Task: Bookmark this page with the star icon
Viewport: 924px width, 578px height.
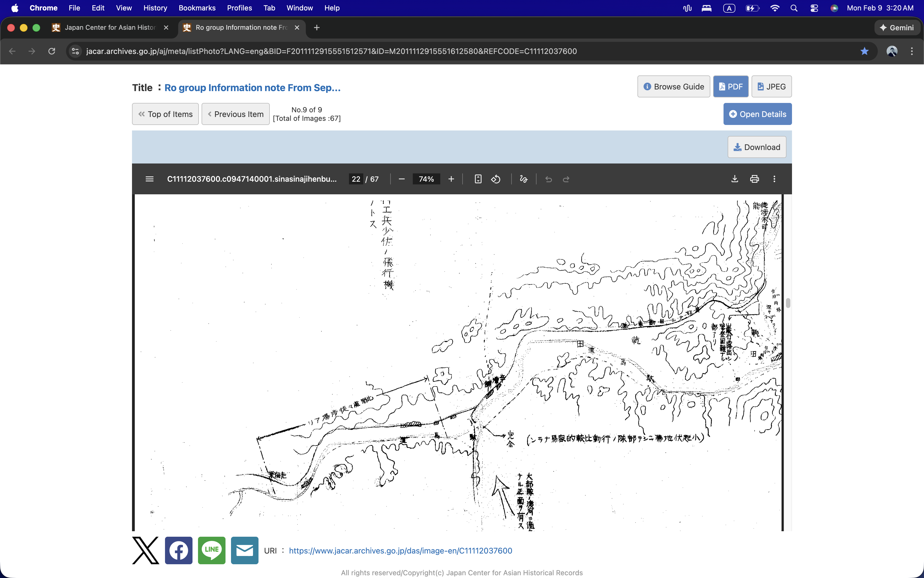Action: [x=864, y=51]
